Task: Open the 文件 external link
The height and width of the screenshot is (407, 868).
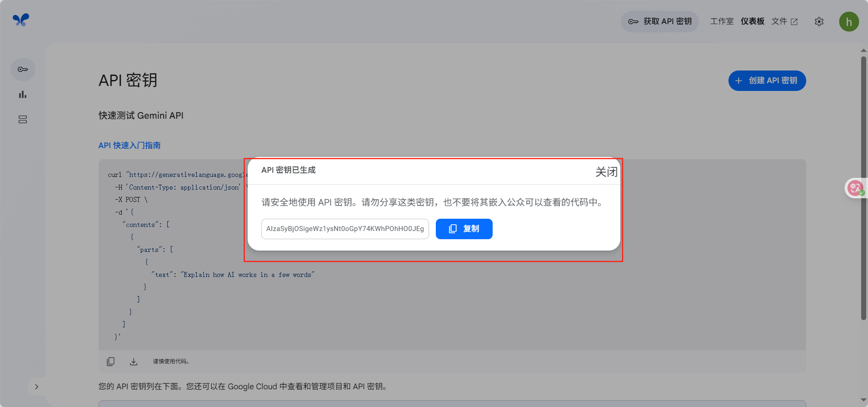Action: (784, 21)
